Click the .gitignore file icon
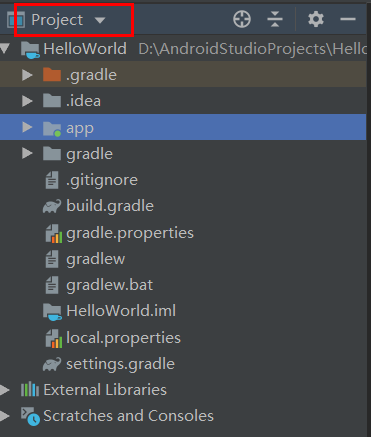The height and width of the screenshot is (437, 371). coord(52,180)
